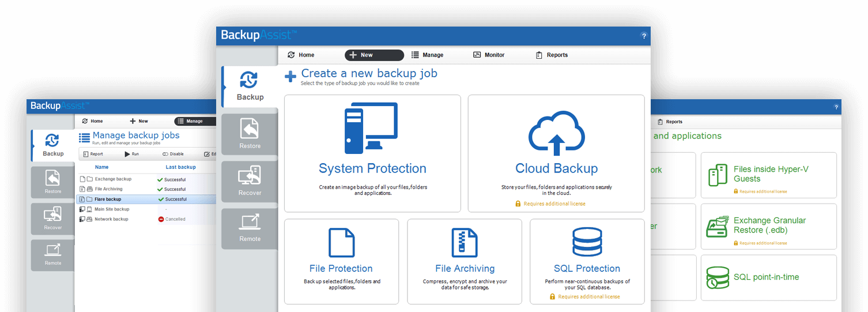Click Reports in right green window
Viewport: 868px width, 312px height.
tap(670, 122)
